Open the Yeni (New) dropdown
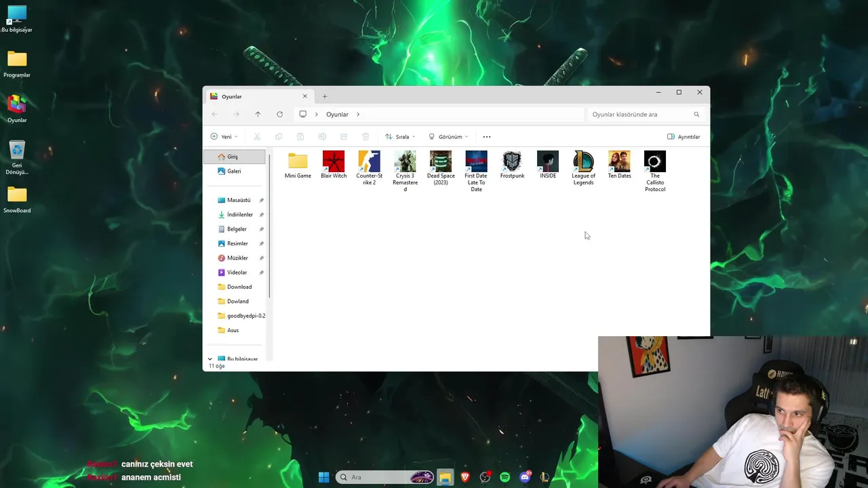The image size is (868, 488). (x=224, y=136)
